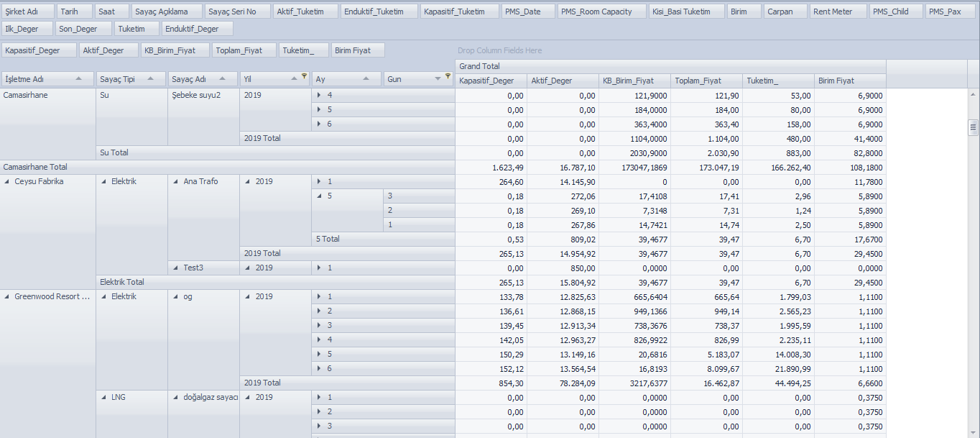This screenshot has width=980, height=438.
Task: Open the filter icon on Yıl header
Action: click(304, 76)
